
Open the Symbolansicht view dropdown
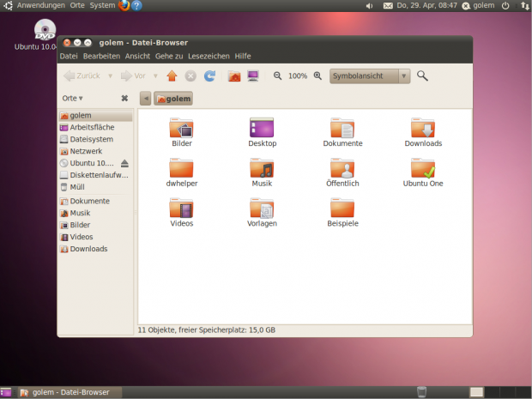point(370,76)
